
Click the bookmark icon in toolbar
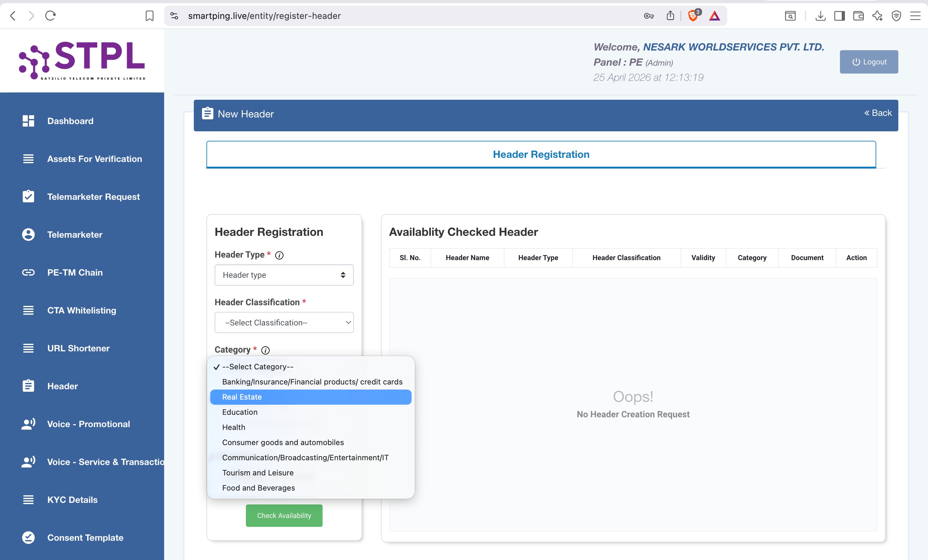click(150, 16)
